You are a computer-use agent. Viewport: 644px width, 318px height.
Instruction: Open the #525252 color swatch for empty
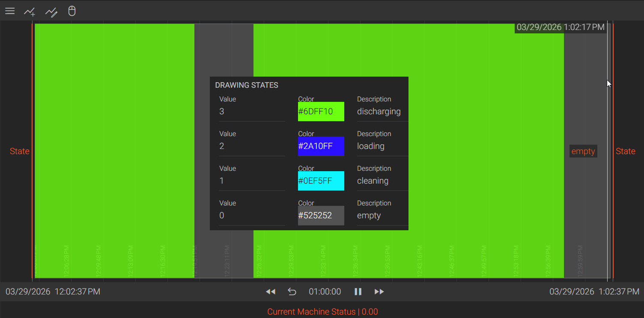321,216
